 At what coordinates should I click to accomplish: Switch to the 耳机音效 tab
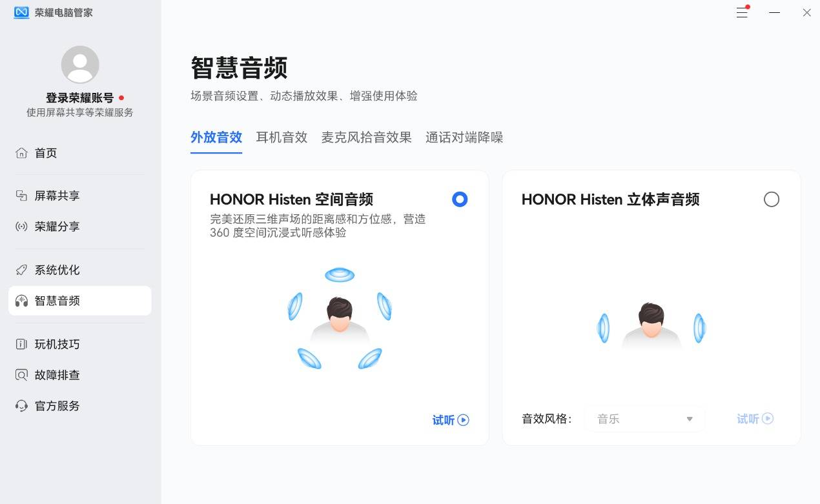pos(282,137)
